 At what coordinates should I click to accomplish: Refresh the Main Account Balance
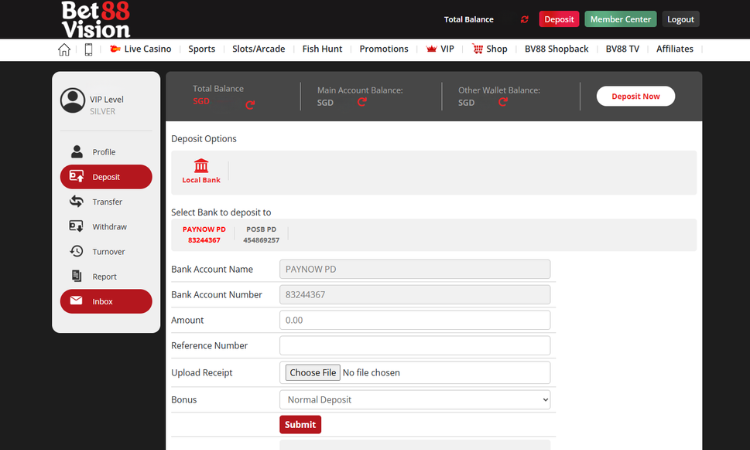coord(362,102)
